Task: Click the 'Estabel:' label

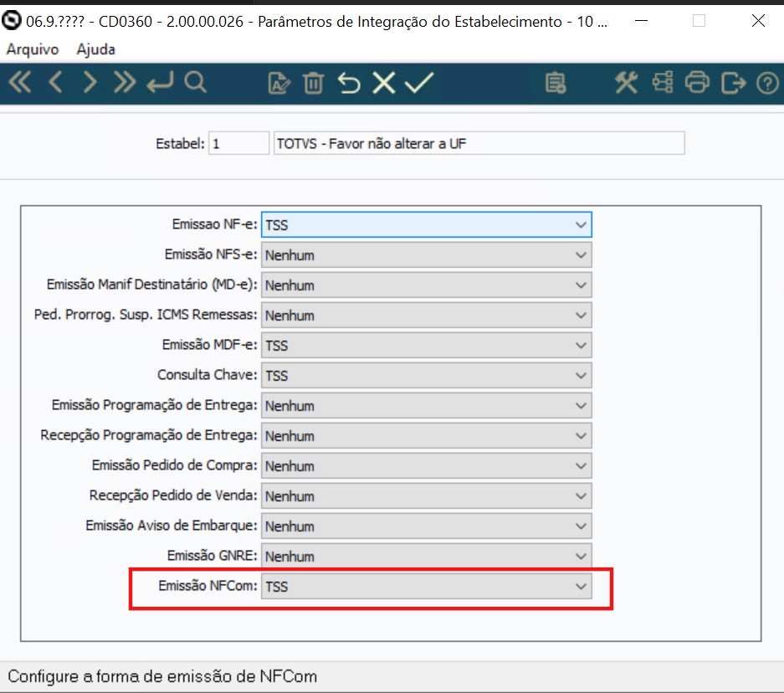Action: 180,143
